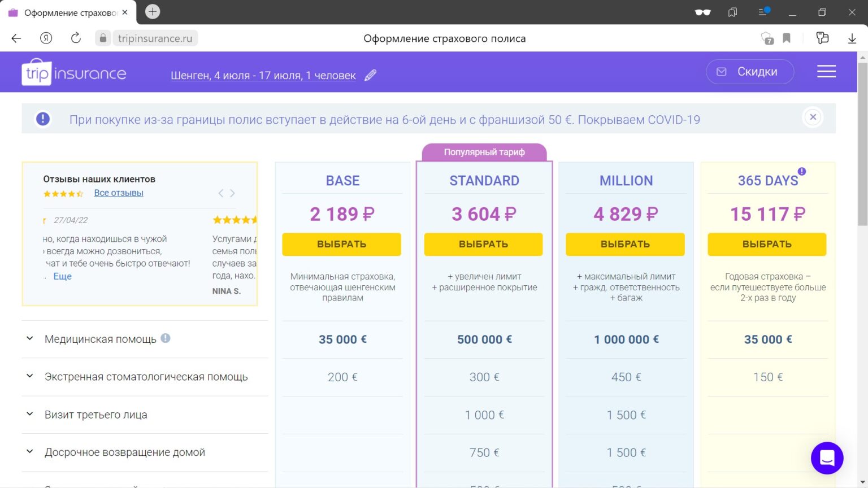Choose the BASE plan with Выбрать

click(342, 244)
